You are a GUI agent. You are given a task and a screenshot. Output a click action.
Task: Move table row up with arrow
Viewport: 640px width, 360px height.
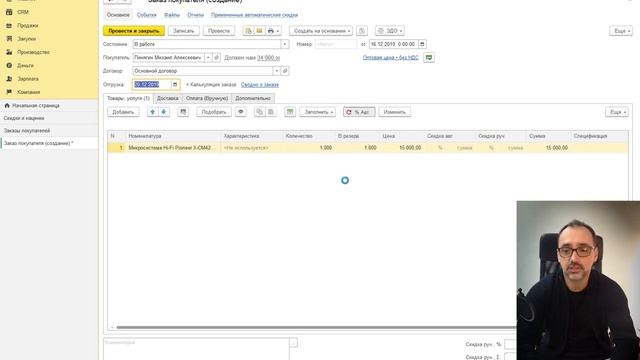point(153,112)
